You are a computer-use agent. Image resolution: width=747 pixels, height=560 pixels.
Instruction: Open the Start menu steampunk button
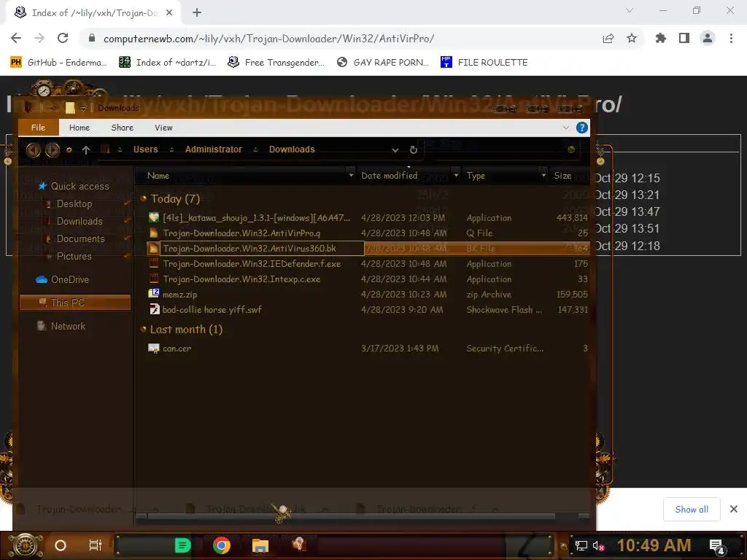(26, 545)
